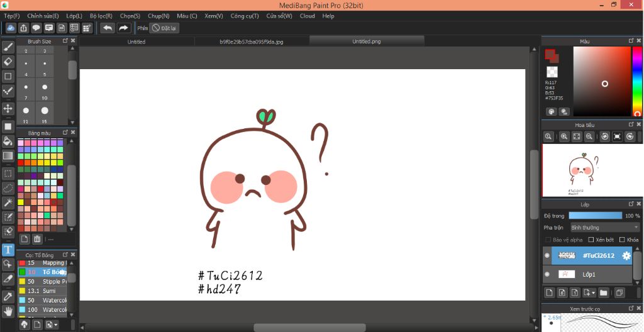
Task: Undock the Bảng màu panel
Action: click(65, 132)
